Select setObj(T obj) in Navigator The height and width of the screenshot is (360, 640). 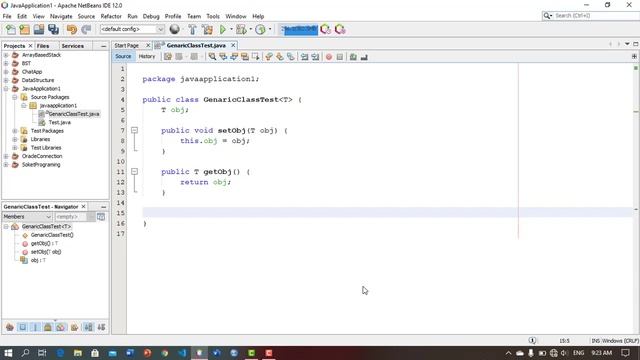click(x=46, y=252)
